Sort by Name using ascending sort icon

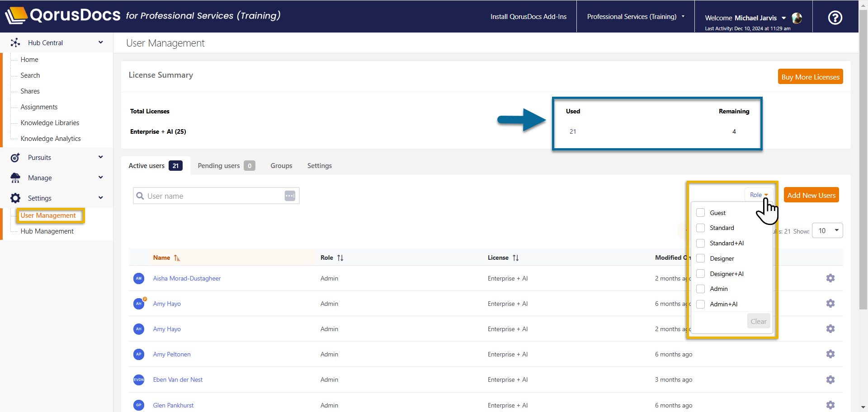coord(177,258)
